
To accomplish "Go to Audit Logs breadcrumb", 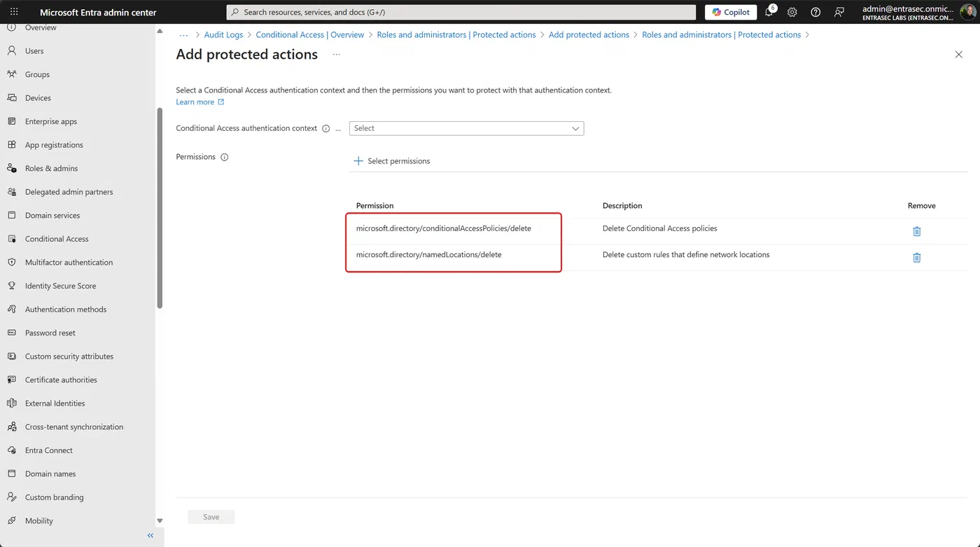I will (x=224, y=34).
